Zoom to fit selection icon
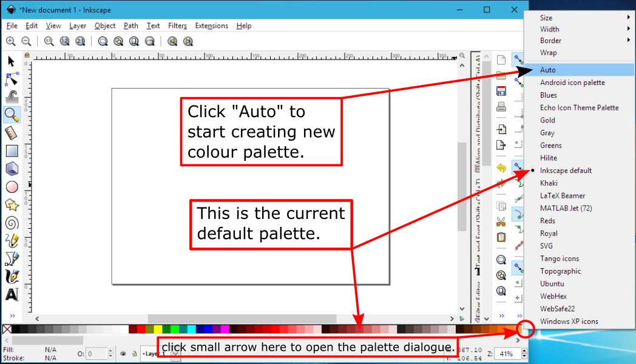 tap(103, 41)
